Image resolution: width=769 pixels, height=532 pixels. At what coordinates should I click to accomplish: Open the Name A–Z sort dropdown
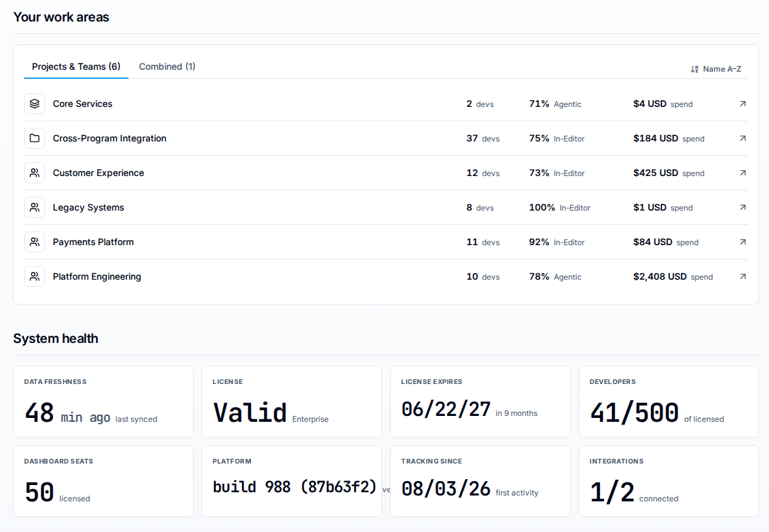click(x=716, y=69)
